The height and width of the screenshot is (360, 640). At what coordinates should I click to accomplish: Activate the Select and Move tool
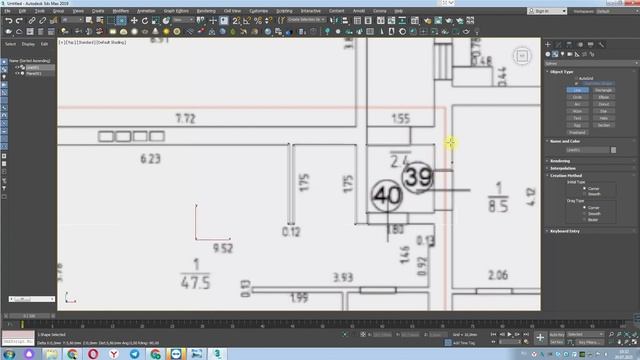tap(134, 20)
